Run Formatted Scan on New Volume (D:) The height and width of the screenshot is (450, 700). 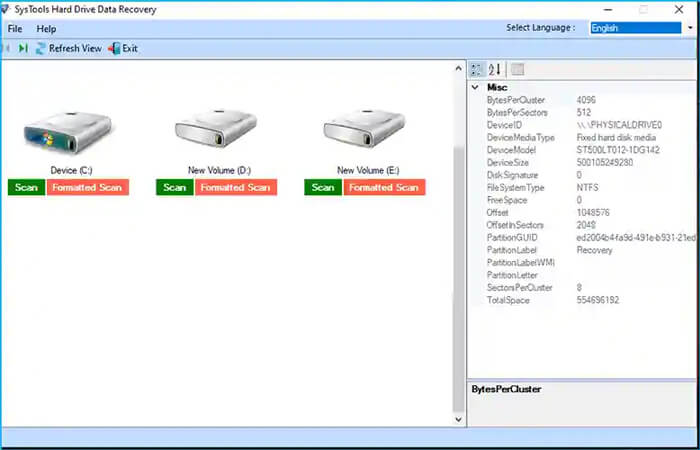236,188
